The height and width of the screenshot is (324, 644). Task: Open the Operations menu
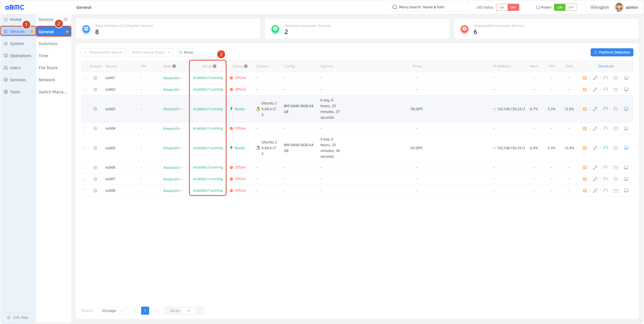click(x=18, y=56)
